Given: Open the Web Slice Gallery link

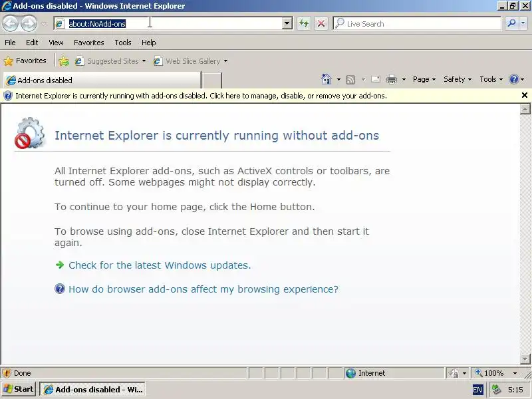Looking at the screenshot, I should click(x=188, y=61).
